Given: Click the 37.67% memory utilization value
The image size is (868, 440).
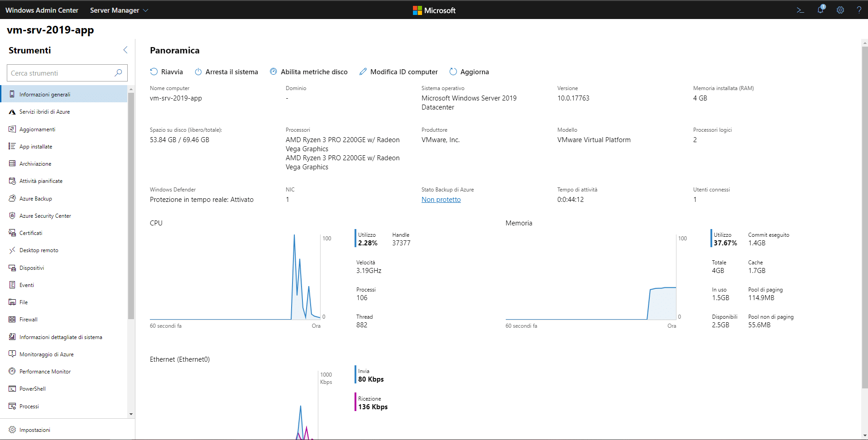Looking at the screenshot, I should point(725,243).
